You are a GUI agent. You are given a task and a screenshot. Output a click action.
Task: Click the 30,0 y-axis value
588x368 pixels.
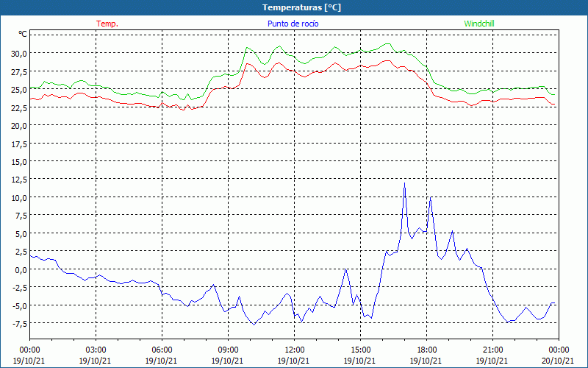click(x=19, y=53)
